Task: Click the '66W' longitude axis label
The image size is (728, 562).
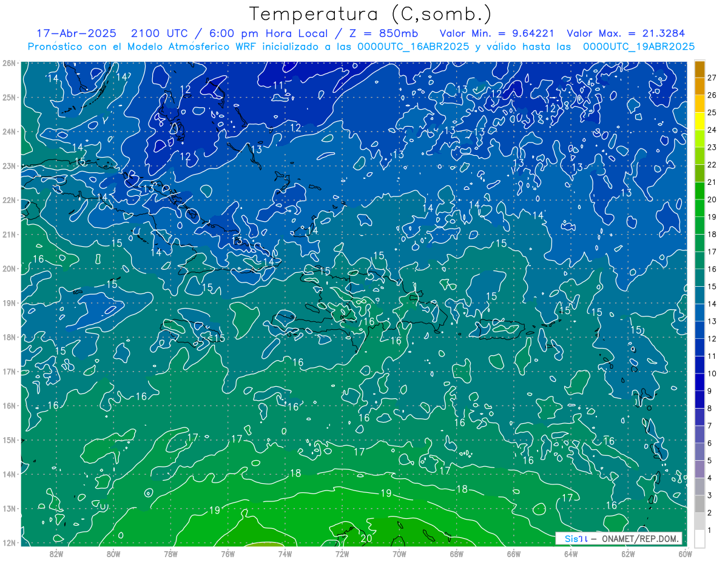Action: [514, 554]
